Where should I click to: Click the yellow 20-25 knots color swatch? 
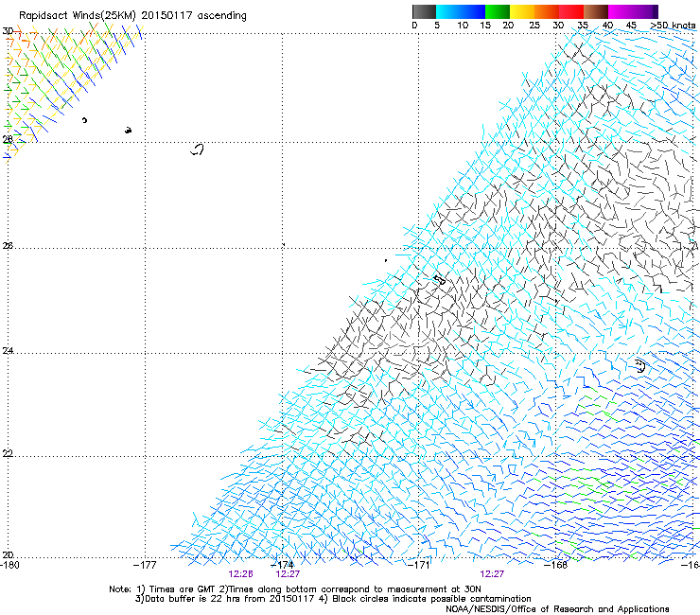[x=522, y=11]
